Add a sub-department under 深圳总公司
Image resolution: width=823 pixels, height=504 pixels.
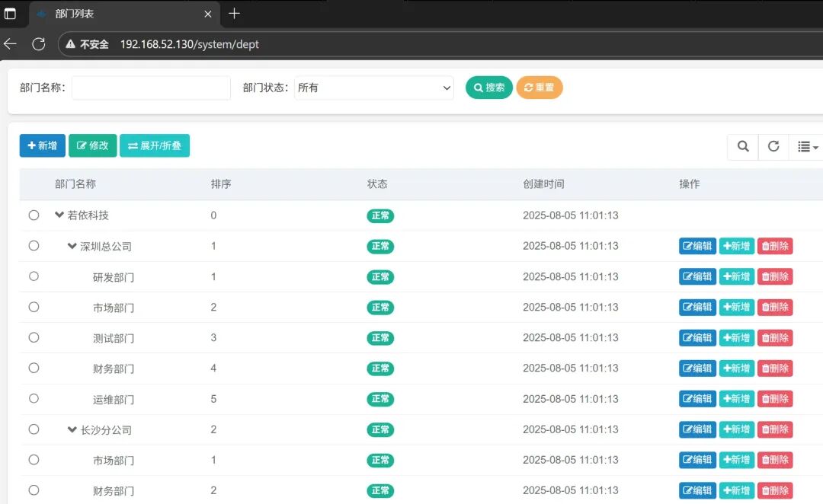736,246
